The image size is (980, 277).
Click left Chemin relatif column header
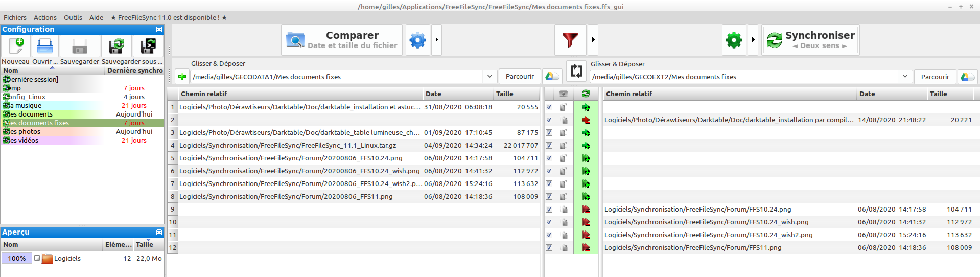(300, 94)
